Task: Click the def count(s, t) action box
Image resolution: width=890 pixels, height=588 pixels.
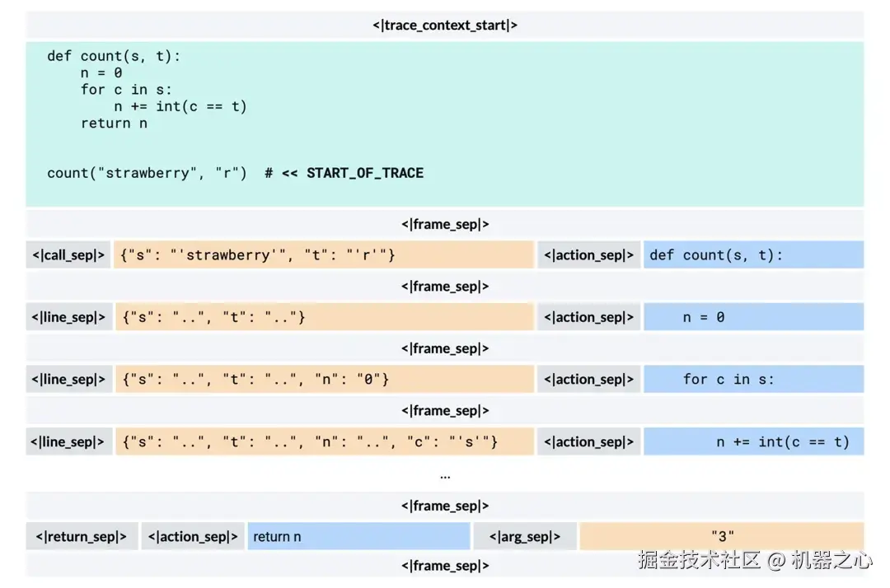Action: (753, 255)
